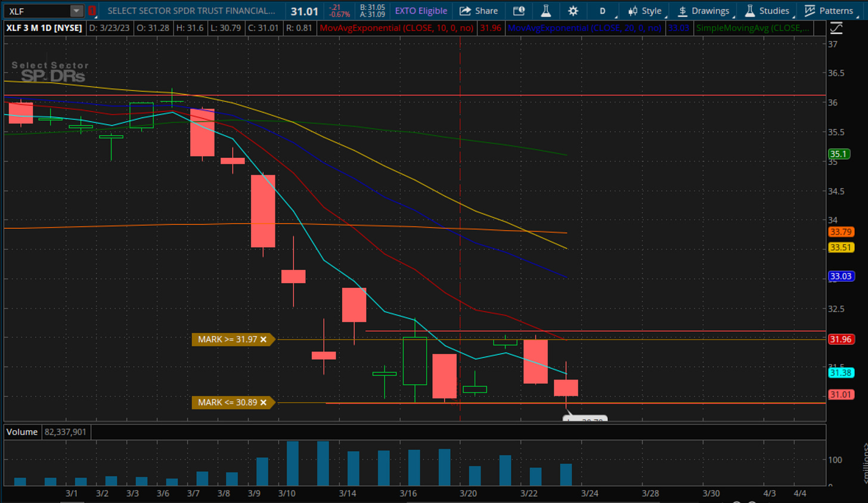Screen dimensions: 868x503
Task: Open the D timeframe selector
Action: coord(602,11)
